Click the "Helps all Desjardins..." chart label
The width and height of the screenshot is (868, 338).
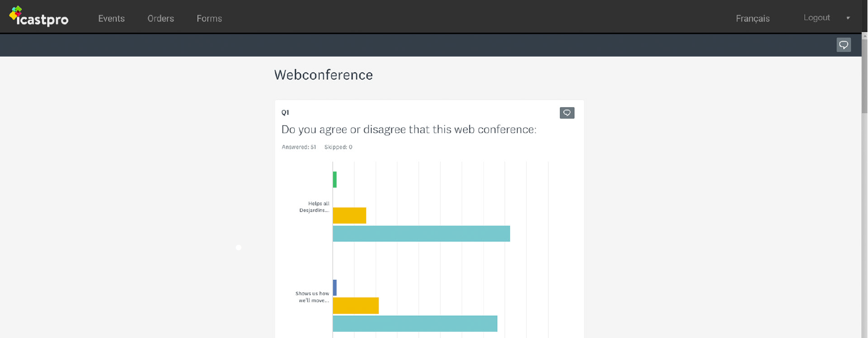pos(315,207)
